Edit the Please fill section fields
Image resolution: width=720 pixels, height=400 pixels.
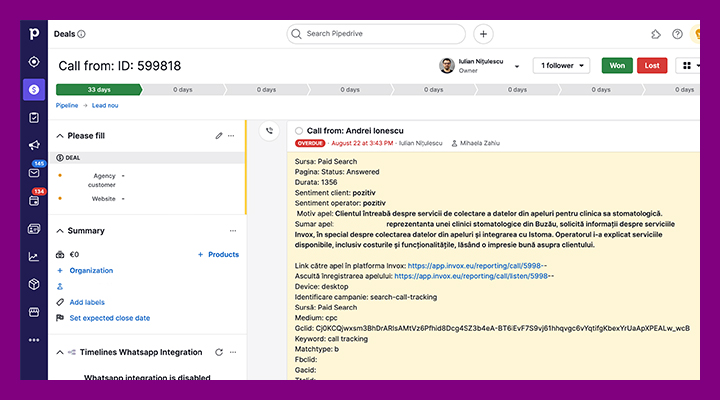pyautogui.click(x=219, y=135)
